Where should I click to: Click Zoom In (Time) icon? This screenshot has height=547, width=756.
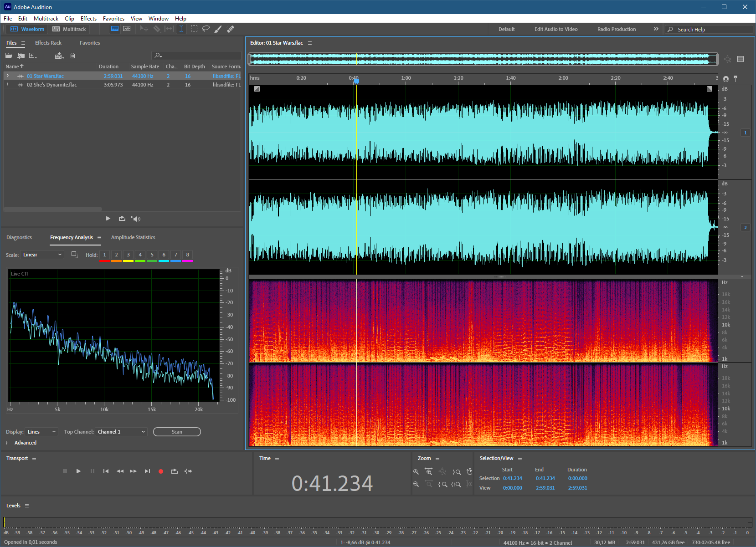point(429,472)
